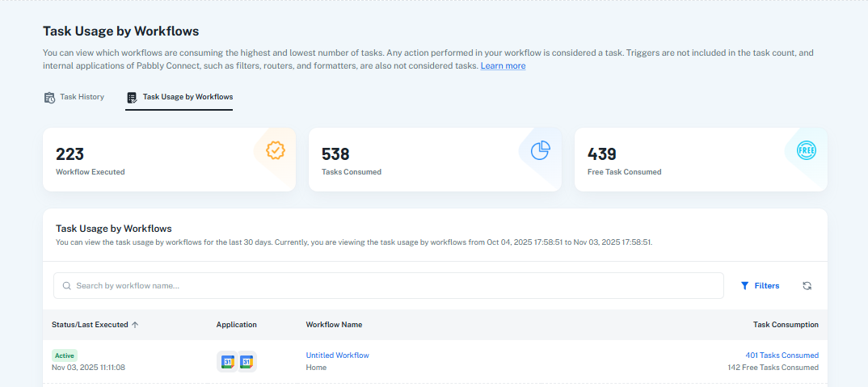Click the first Google Calendar app icon
Viewport: 868px width, 387px height.
coord(228,362)
